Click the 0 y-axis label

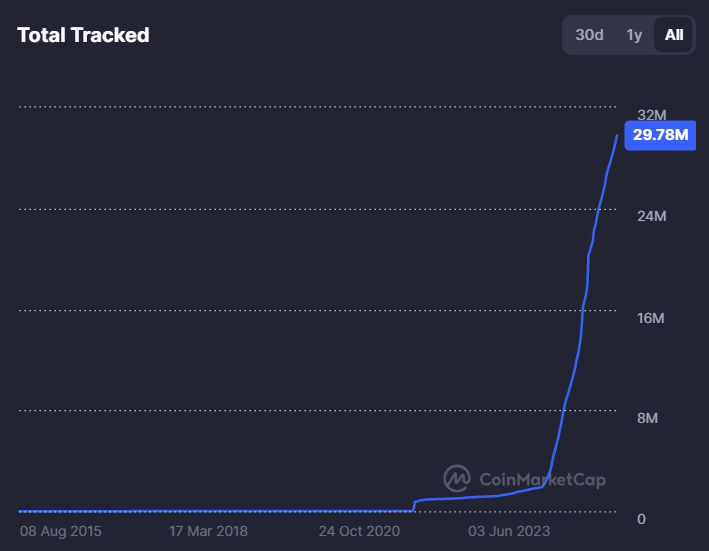(x=641, y=519)
